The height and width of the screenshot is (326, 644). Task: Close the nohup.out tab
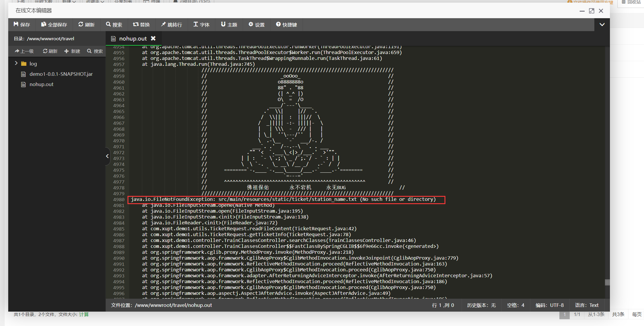[x=153, y=38]
